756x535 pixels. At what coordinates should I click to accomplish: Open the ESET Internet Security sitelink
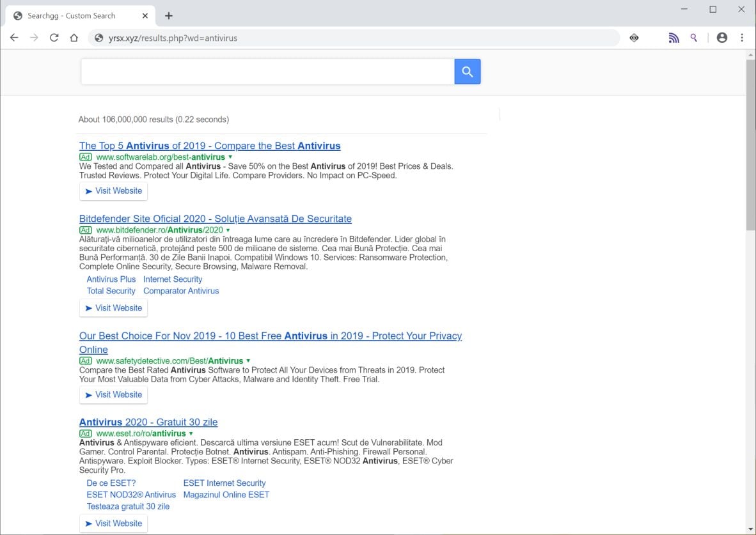[x=224, y=483]
